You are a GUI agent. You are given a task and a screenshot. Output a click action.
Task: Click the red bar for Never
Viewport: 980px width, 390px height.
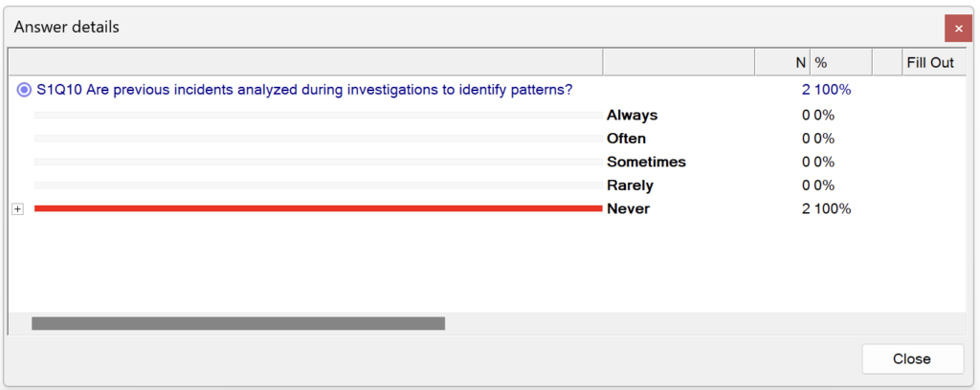pyautogui.click(x=318, y=208)
